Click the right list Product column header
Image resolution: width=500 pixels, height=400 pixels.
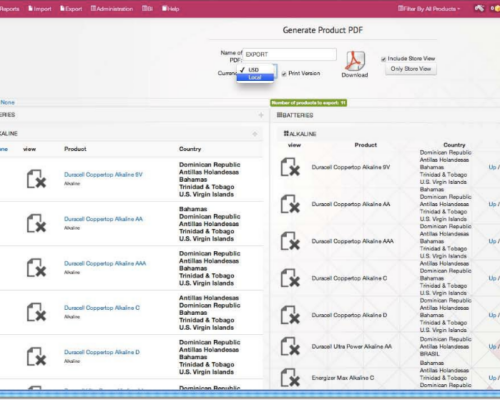[366, 145]
